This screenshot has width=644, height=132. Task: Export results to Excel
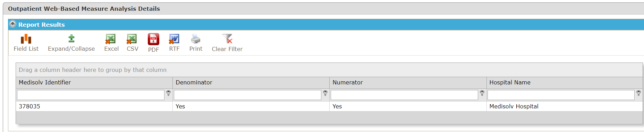[111, 43]
